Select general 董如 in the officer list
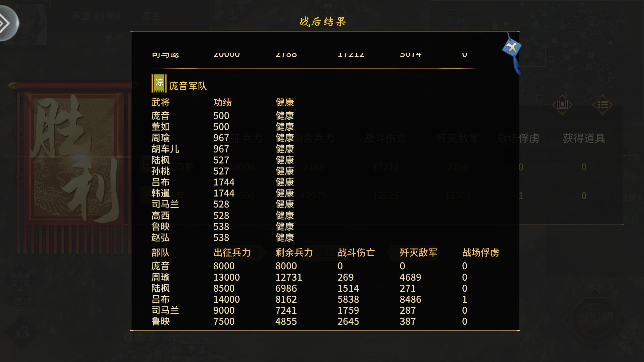Image resolution: width=644 pixels, height=362 pixels. [x=161, y=127]
